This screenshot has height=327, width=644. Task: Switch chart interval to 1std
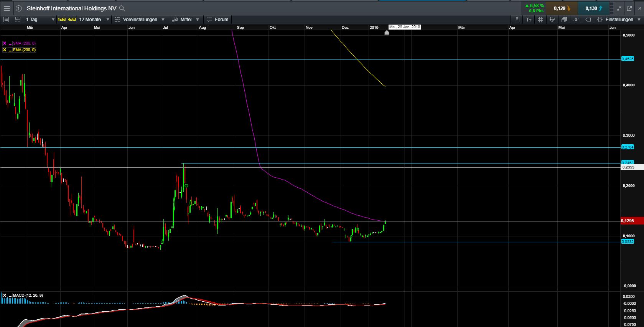[x=62, y=19]
